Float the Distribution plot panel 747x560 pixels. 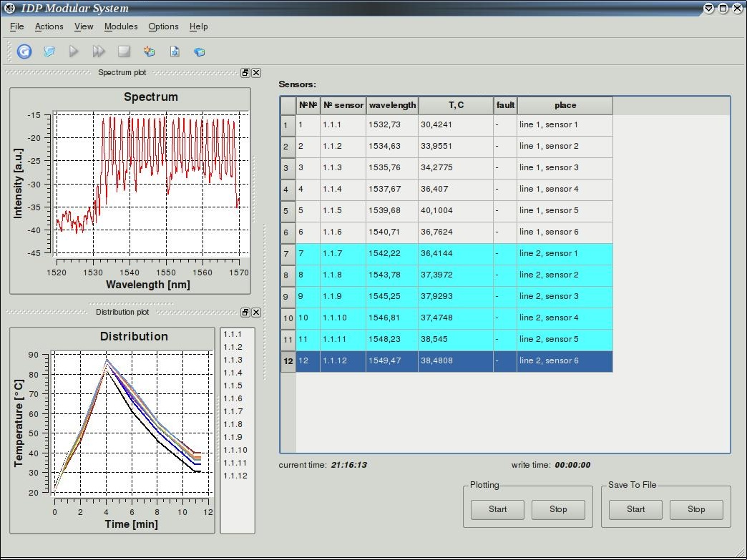245,313
